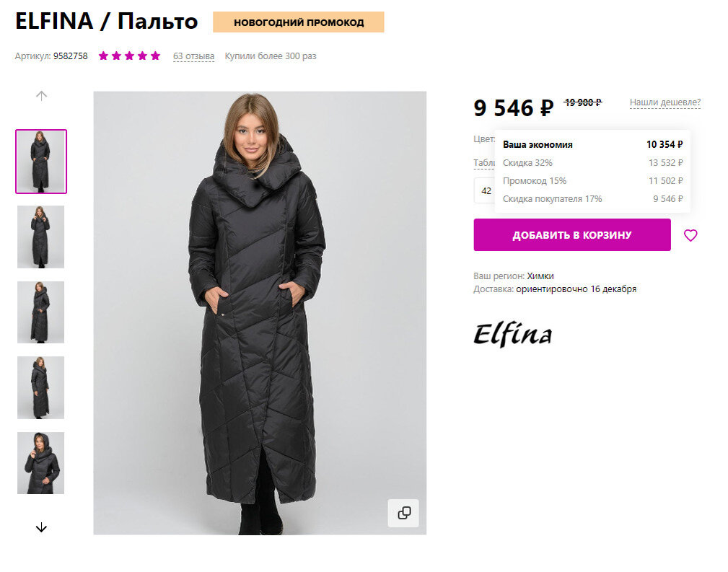
Task: Open similar items icon on main photo
Action: click(x=403, y=513)
